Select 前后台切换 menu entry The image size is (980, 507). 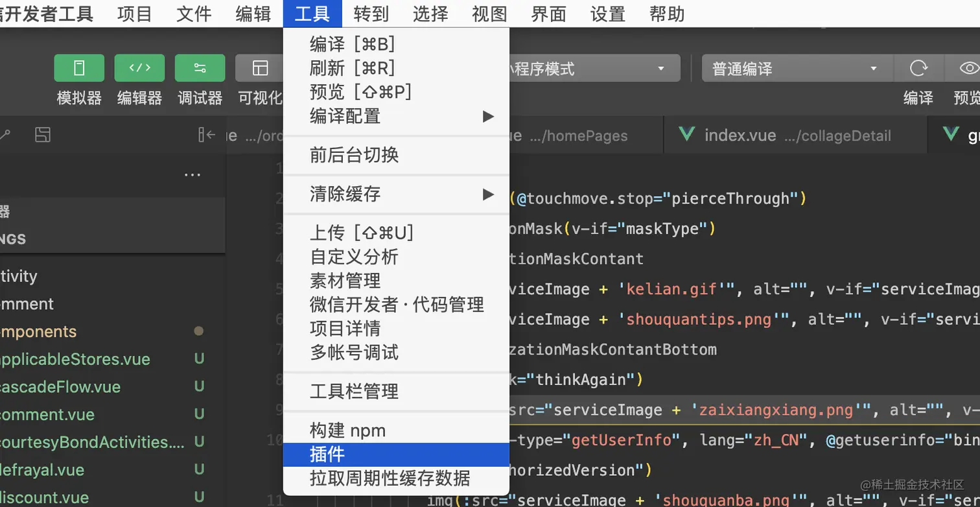click(x=396, y=155)
